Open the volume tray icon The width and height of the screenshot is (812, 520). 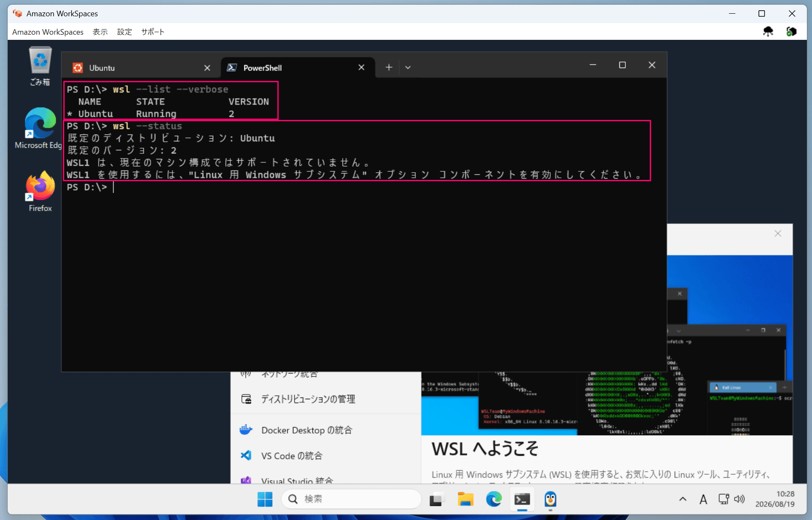739,499
